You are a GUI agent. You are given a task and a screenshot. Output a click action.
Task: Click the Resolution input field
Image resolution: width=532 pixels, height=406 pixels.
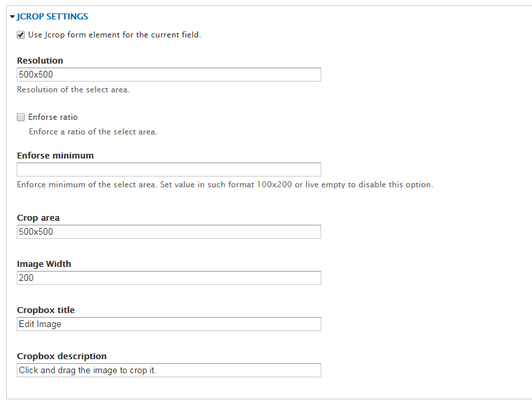tap(169, 75)
